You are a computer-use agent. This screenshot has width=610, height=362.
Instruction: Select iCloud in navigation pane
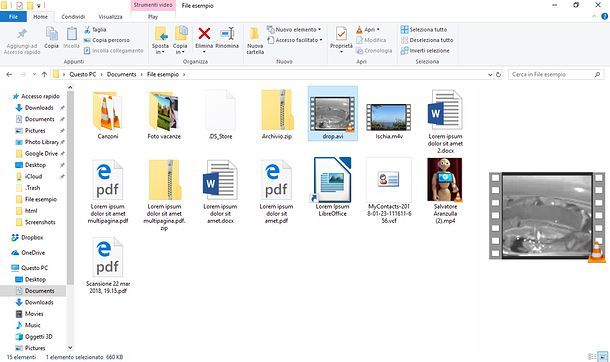pyautogui.click(x=29, y=176)
